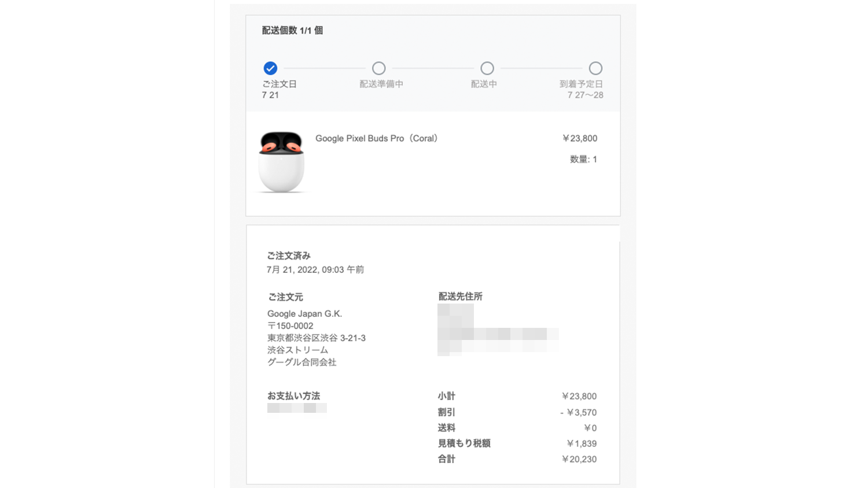Click the 配送中 label text
Image resolution: width=868 pixels, height=488 pixels.
(484, 84)
